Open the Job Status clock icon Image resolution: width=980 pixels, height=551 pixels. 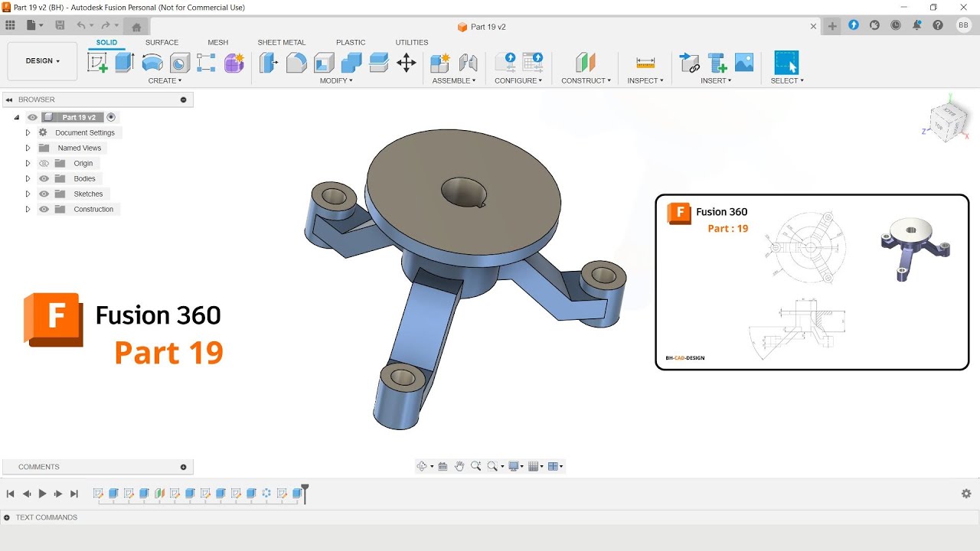click(x=896, y=25)
